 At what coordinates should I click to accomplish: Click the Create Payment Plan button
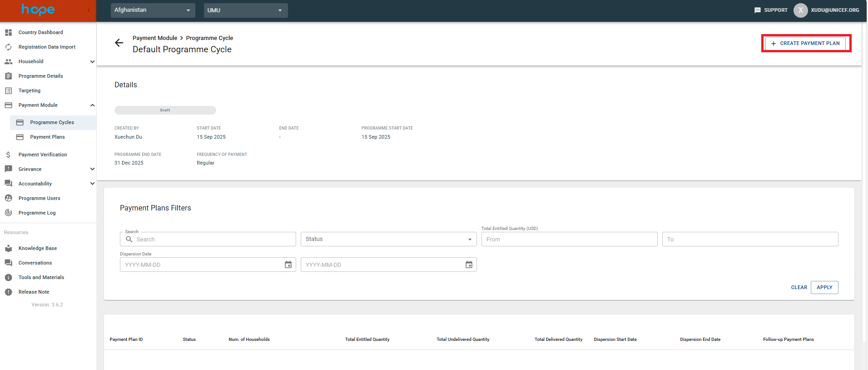[805, 43]
